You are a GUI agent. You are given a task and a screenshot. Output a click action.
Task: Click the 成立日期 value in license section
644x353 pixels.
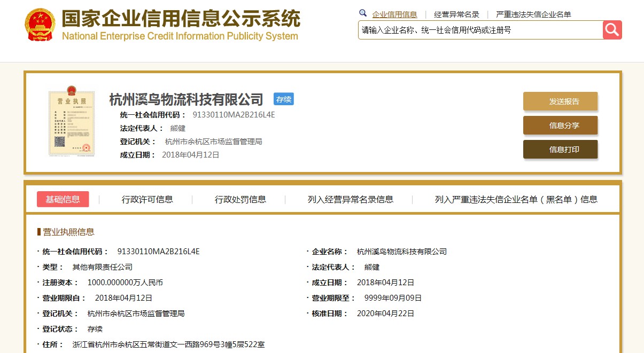(x=385, y=283)
